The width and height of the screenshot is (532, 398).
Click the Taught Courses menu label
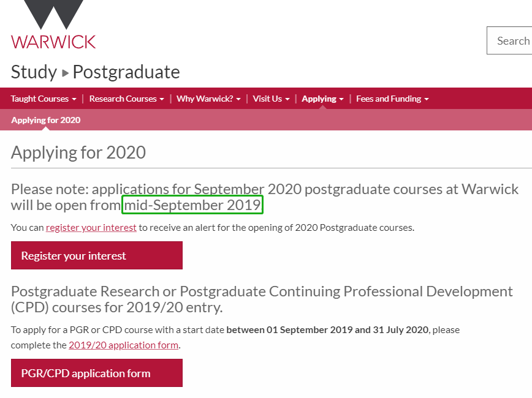click(x=40, y=99)
